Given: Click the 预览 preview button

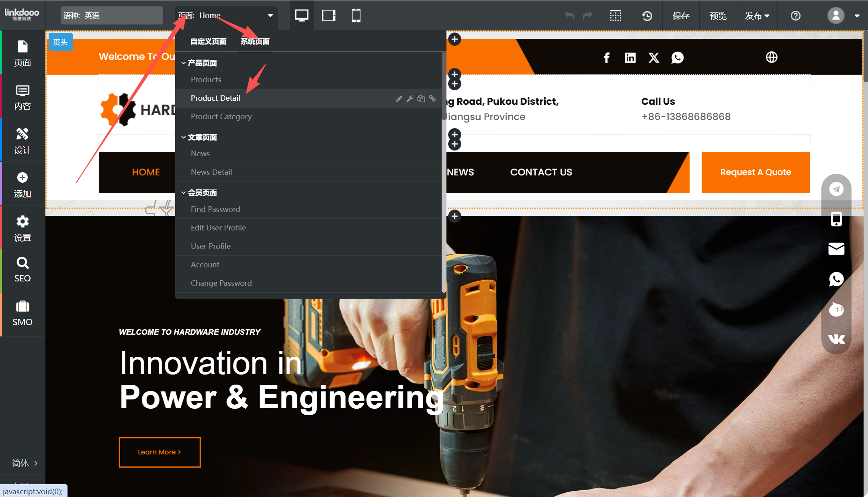Looking at the screenshot, I should (x=718, y=16).
